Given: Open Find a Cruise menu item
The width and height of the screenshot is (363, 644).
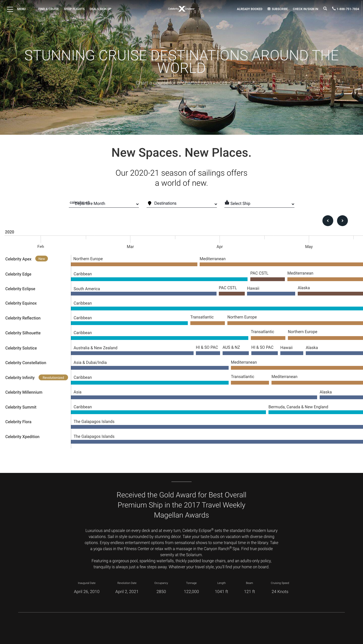Looking at the screenshot, I should click(x=48, y=9).
